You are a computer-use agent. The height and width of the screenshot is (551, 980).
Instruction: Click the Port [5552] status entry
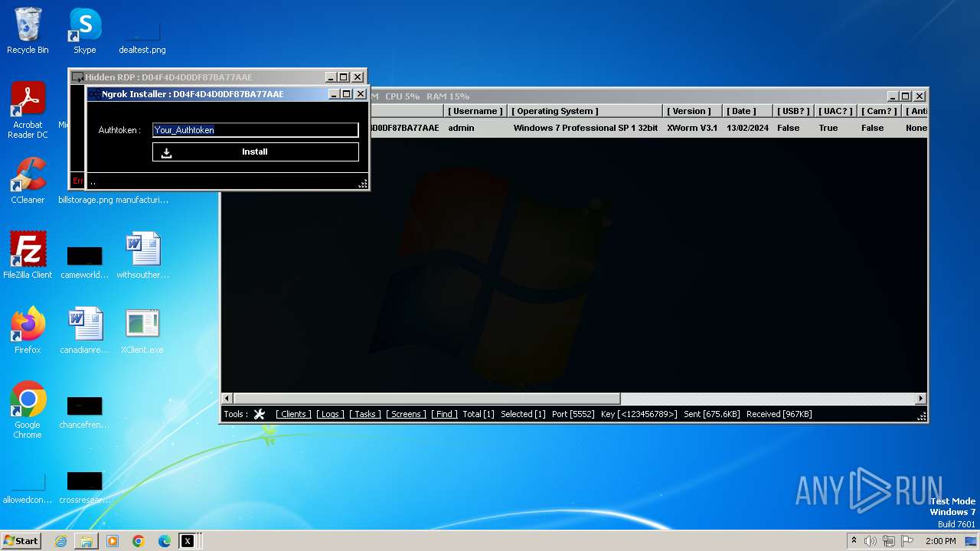[573, 414]
